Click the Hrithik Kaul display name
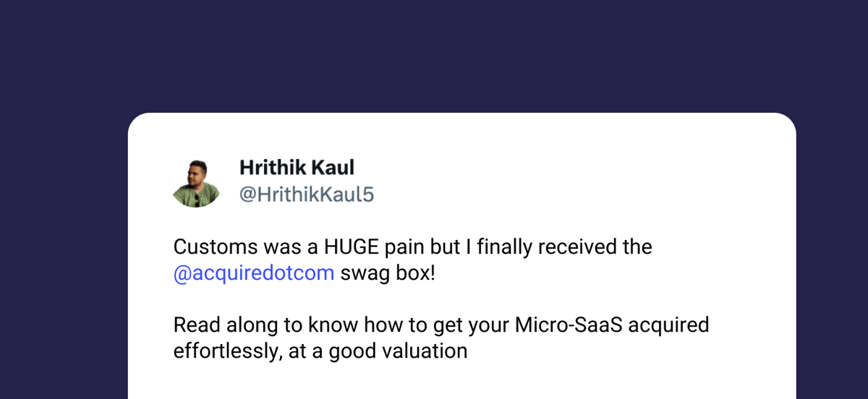 [297, 168]
